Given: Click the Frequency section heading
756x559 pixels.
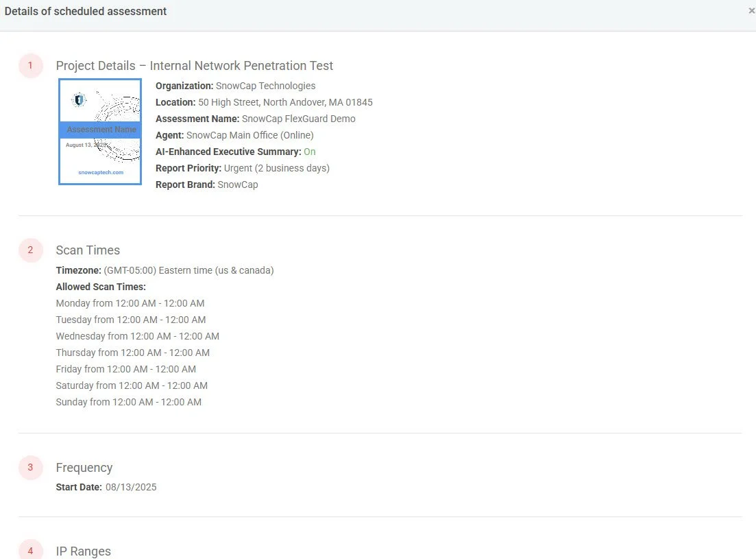Looking at the screenshot, I should click(84, 468).
